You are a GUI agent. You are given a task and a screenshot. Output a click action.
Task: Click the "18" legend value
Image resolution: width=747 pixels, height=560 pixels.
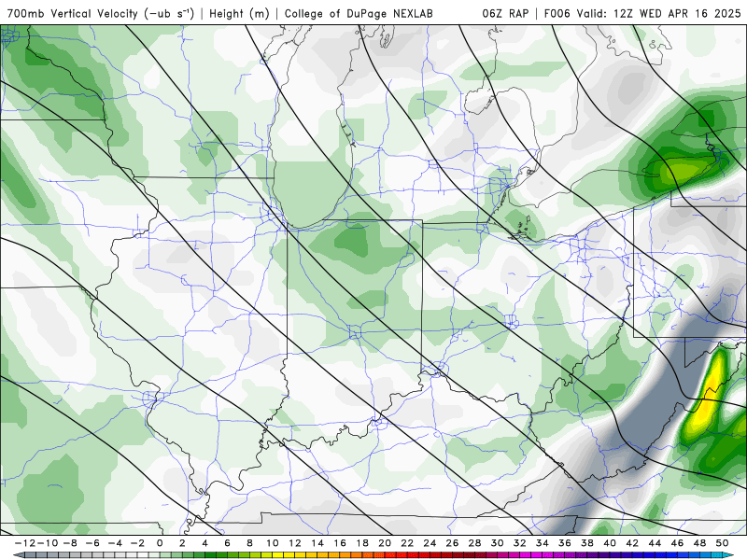[362, 543]
